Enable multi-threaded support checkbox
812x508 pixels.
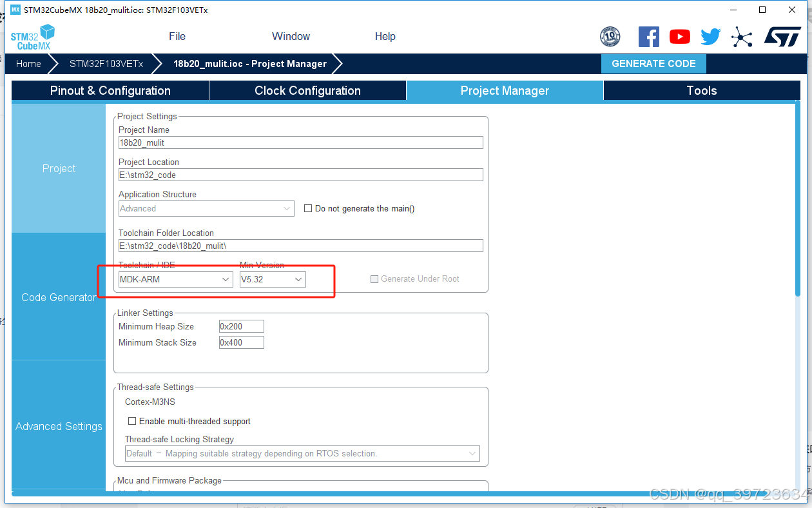point(132,421)
